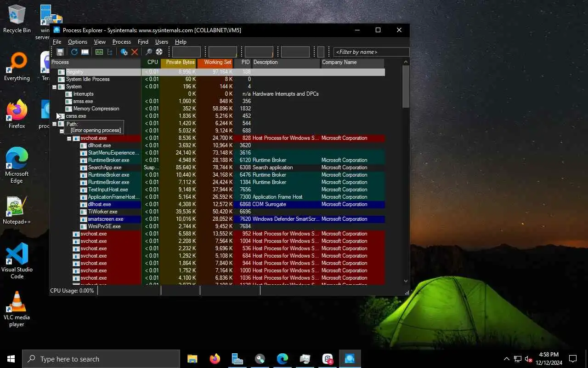Open the File menu
The width and height of the screenshot is (588, 368).
(x=57, y=42)
